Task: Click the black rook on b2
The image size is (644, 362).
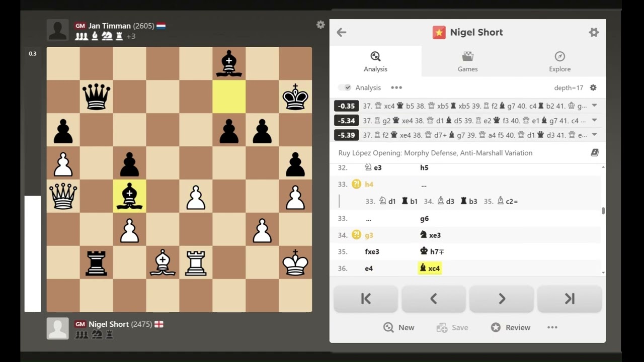Action: [x=96, y=262]
